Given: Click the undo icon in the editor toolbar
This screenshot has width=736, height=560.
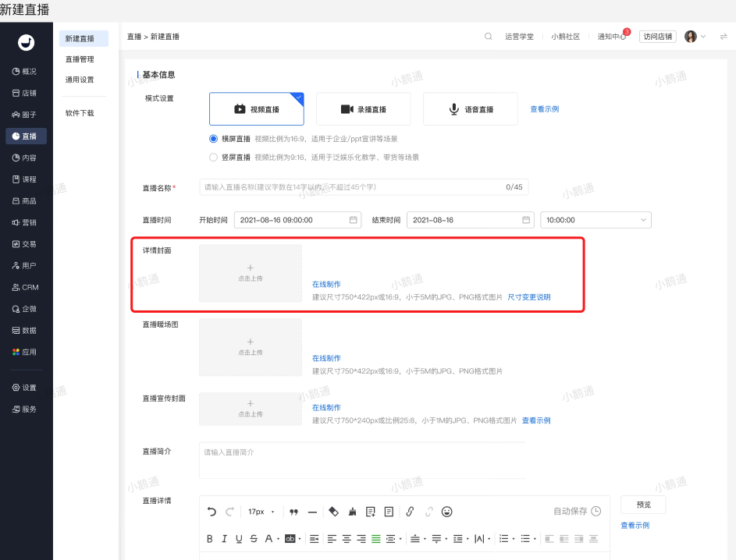Looking at the screenshot, I should tap(212, 512).
